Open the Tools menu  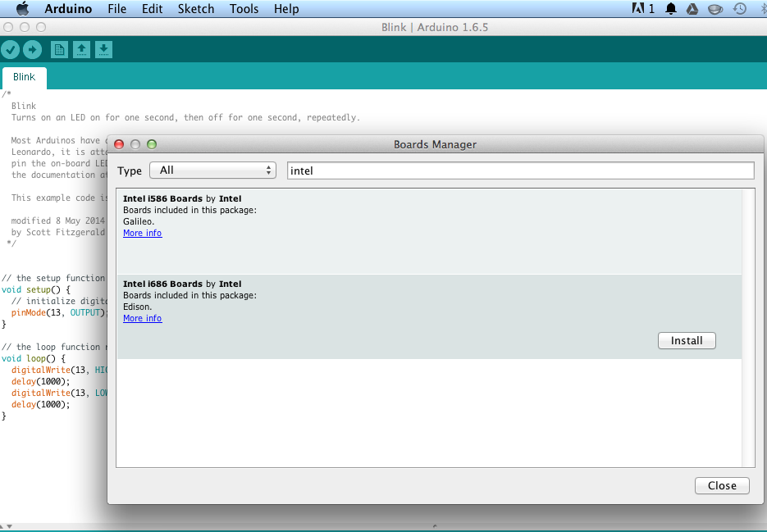click(244, 9)
